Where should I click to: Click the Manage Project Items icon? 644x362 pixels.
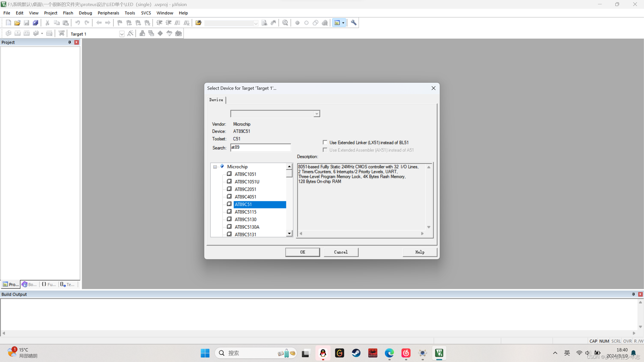pyautogui.click(x=142, y=33)
